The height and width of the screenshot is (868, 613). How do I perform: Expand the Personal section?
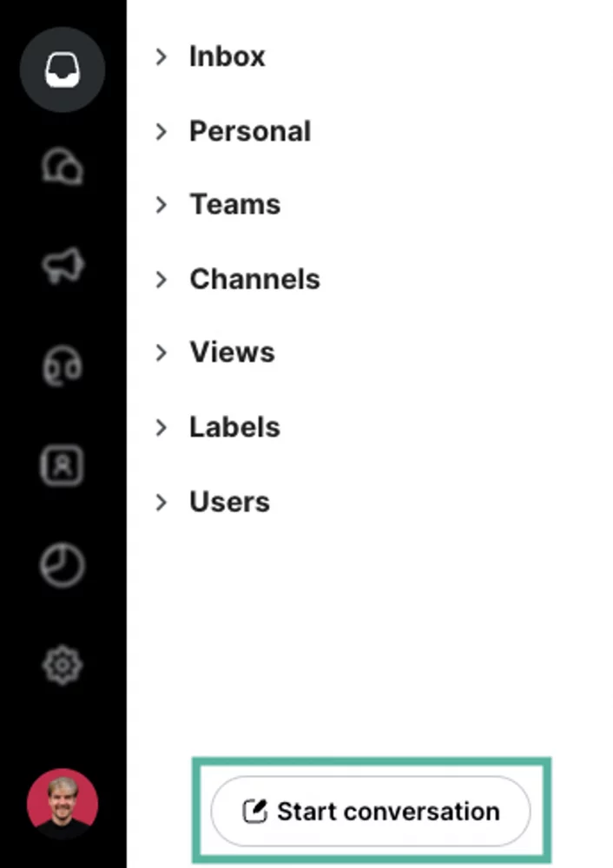[x=161, y=131]
